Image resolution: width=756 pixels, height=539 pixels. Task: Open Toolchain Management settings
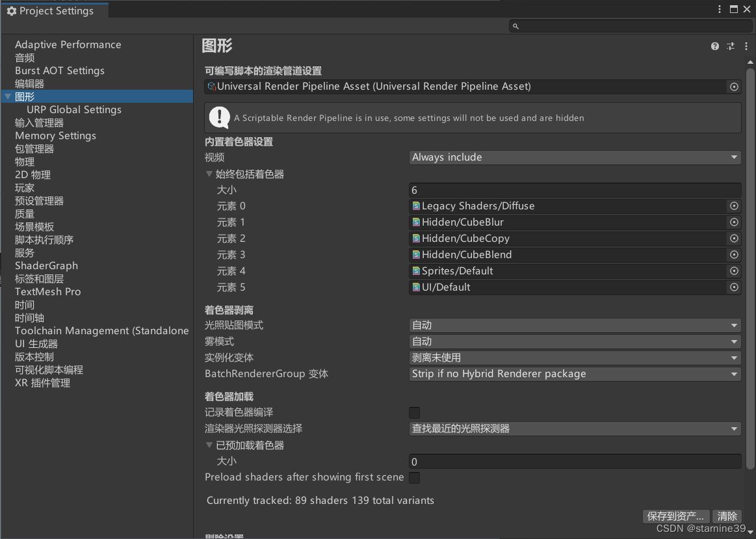tap(102, 331)
